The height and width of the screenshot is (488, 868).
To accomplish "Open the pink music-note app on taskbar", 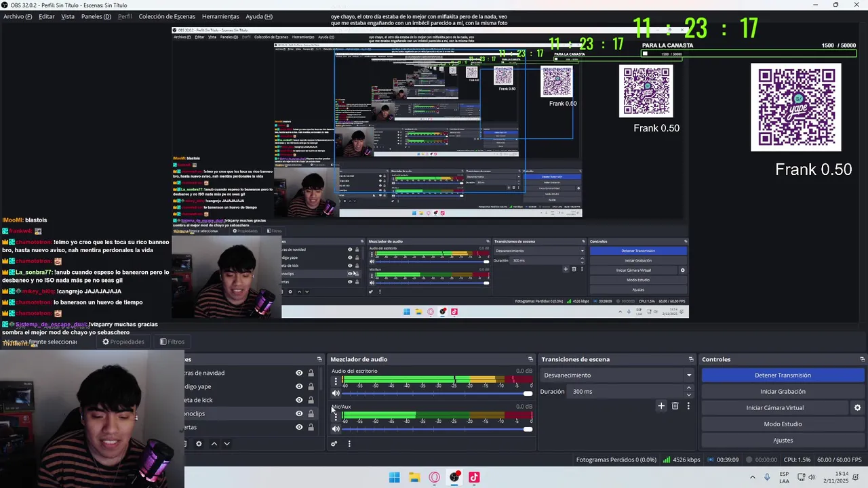I will 474,477.
